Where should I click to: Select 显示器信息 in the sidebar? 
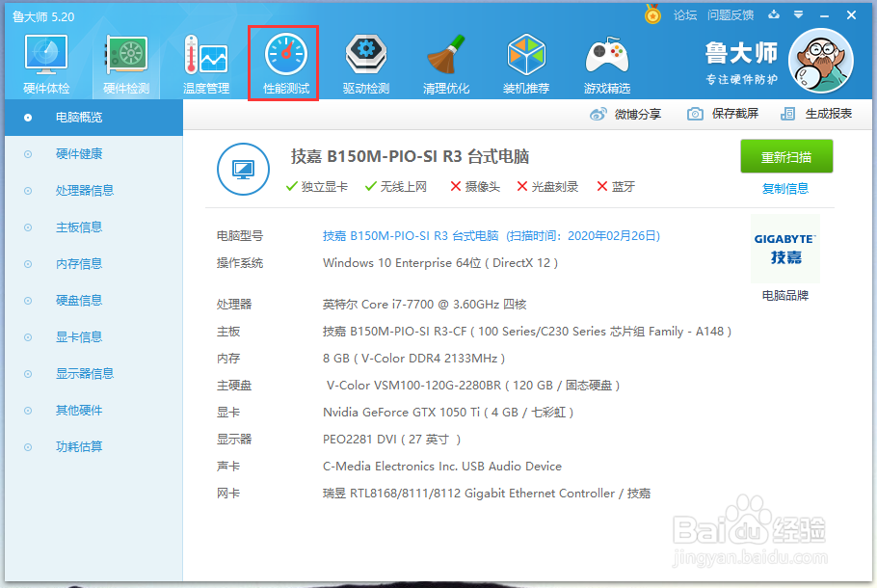click(94, 374)
